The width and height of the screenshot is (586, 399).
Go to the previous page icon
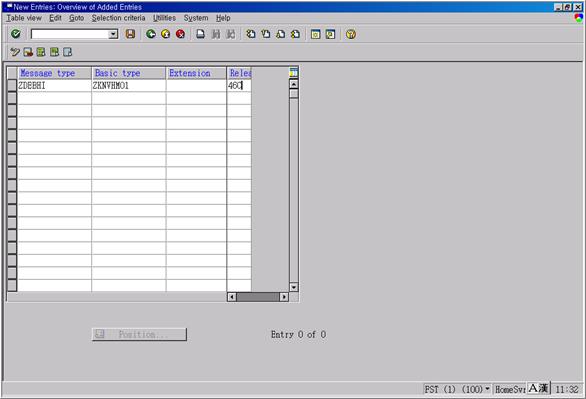click(x=266, y=34)
